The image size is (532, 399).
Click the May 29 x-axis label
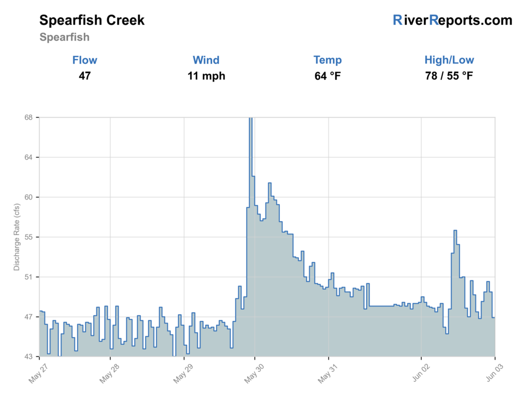coord(182,374)
